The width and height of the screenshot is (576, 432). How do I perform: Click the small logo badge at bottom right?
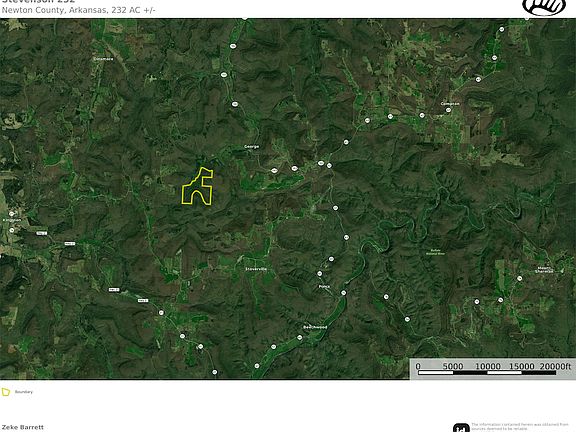(461, 428)
